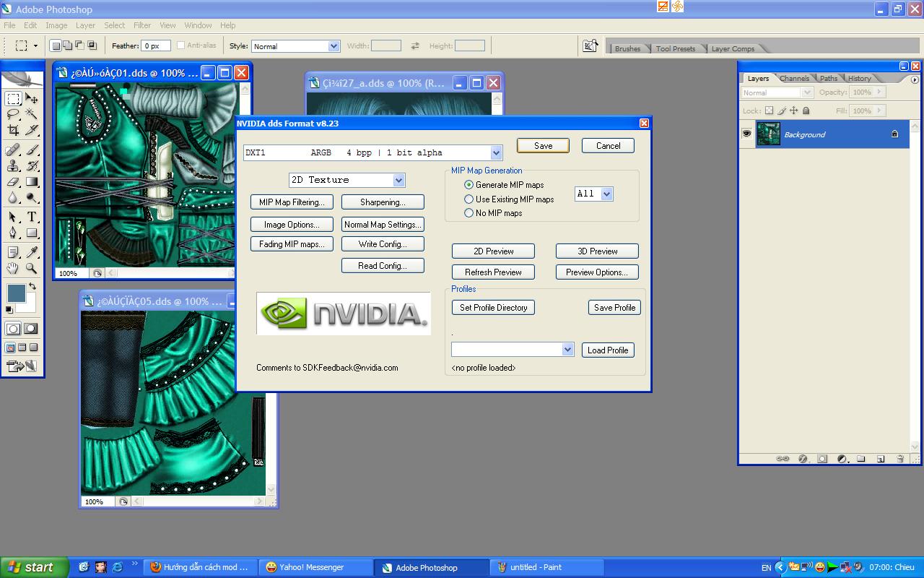This screenshot has height=578, width=924.
Task: Open the Opacity slider arrow in Layers
Action: 879,92
